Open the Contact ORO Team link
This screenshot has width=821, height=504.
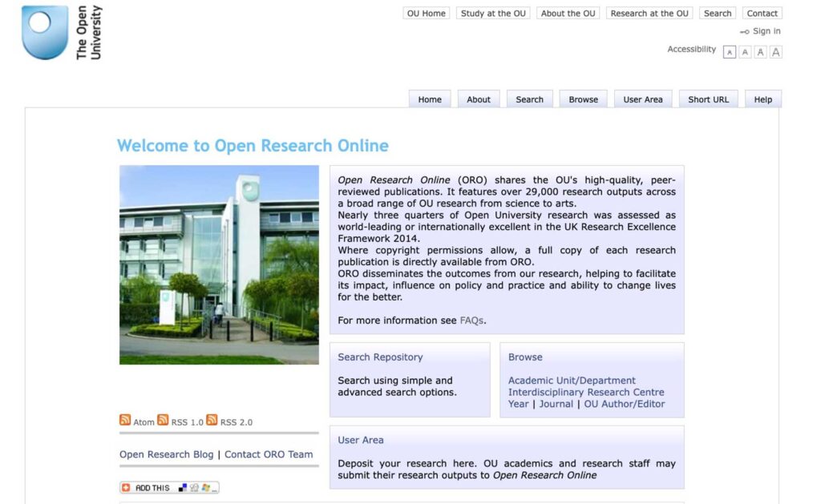point(269,454)
